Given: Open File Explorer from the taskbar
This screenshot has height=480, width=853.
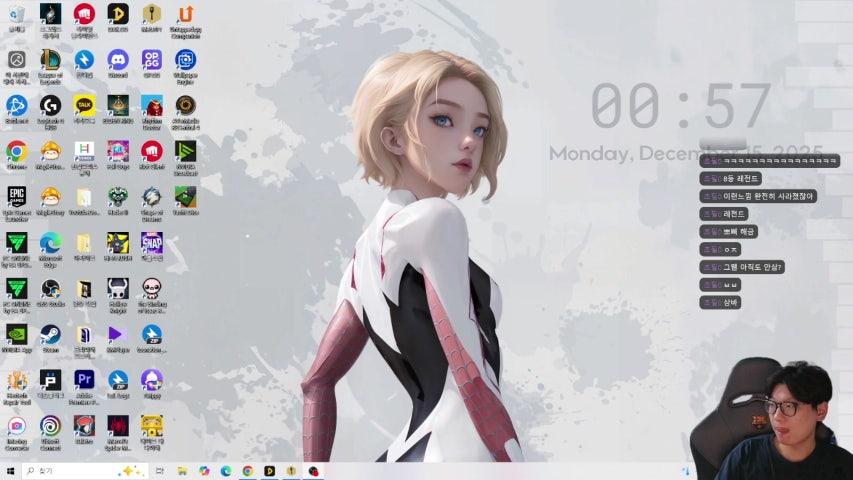Looking at the screenshot, I should (x=182, y=471).
